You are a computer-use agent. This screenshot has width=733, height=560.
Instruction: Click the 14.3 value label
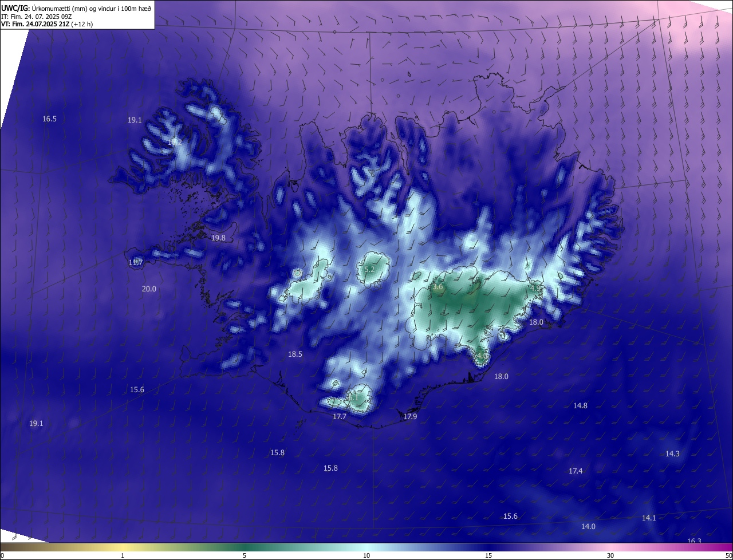pyautogui.click(x=672, y=454)
